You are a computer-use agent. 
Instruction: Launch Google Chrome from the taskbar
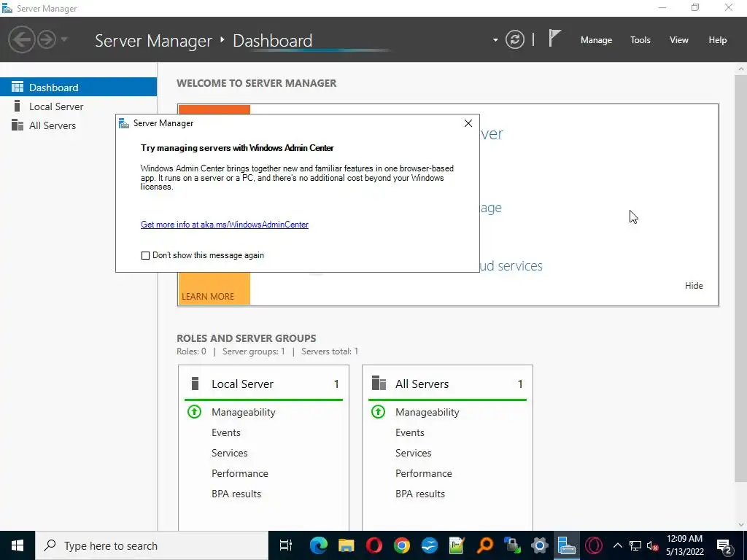pos(402,545)
